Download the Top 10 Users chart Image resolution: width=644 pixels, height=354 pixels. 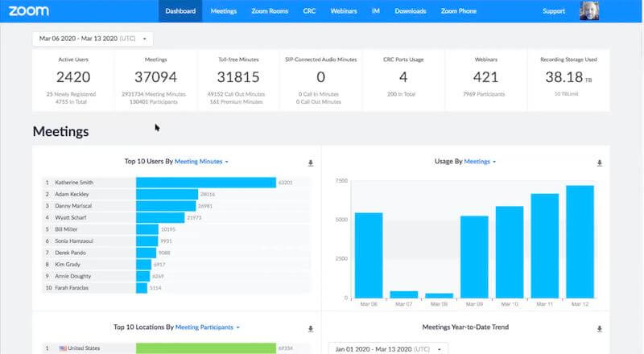pyautogui.click(x=311, y=163)
